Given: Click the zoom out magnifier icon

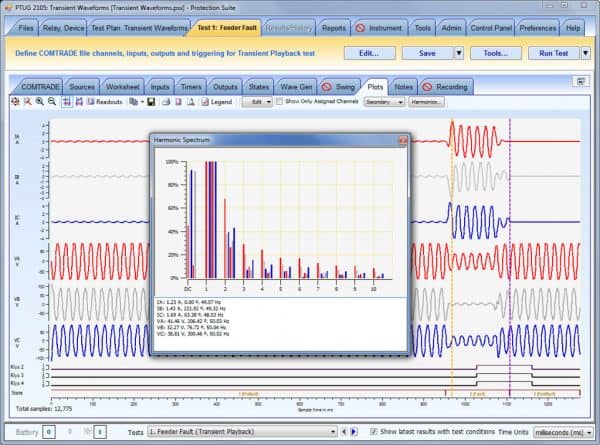Looking at the screenshot, I should click(51, 102).
